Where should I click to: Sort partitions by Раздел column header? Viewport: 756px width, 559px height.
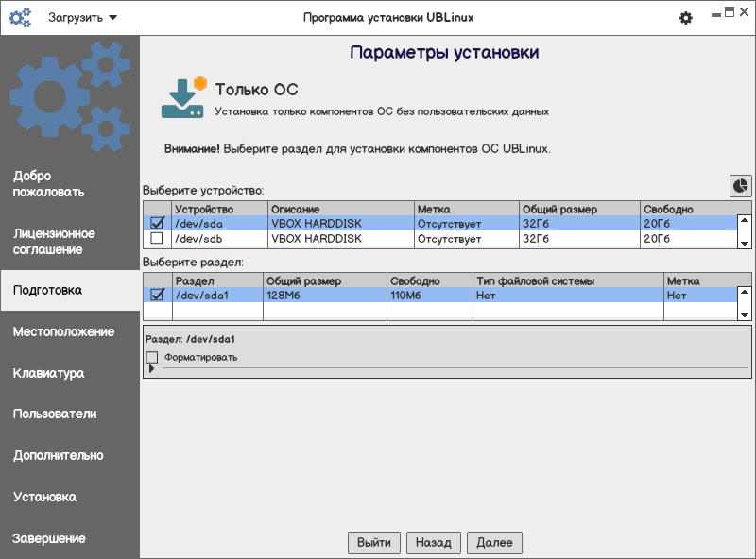217,280
